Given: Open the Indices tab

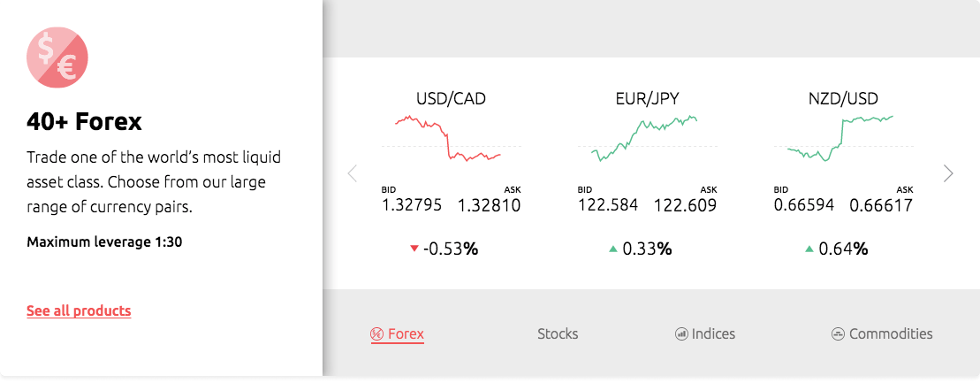Looking at the screenshot, I should pyautogui.click(x=713, y=334).
